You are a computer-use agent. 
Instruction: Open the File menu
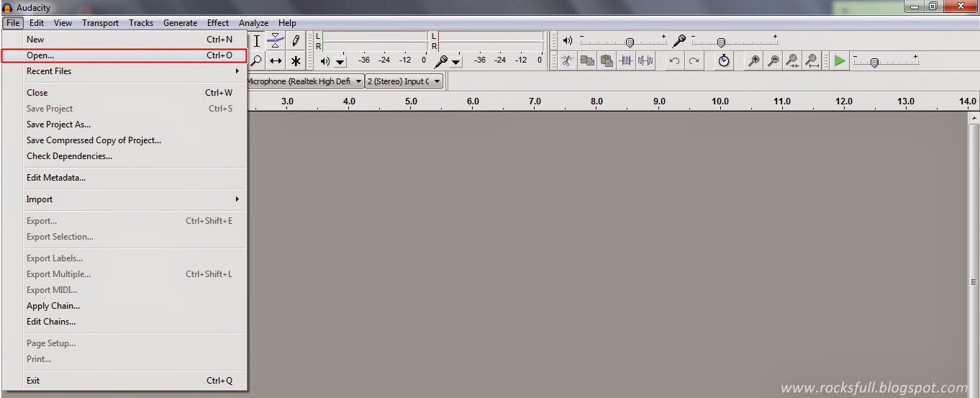point(13,23)
